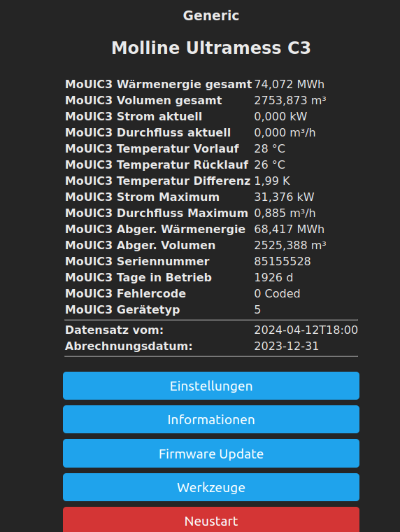Select value 2525,388 m³
400x532 pixels.
point(290,245)
